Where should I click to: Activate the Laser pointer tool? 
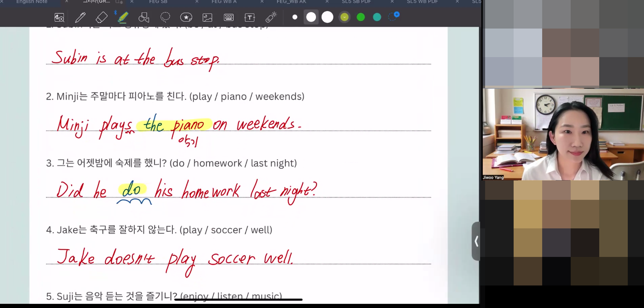(x=271, y=18)
